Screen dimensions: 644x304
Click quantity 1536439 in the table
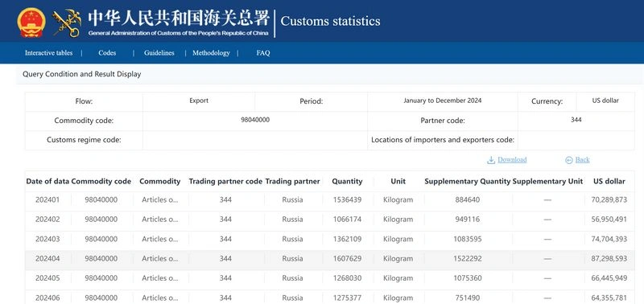tap(348, 199)
